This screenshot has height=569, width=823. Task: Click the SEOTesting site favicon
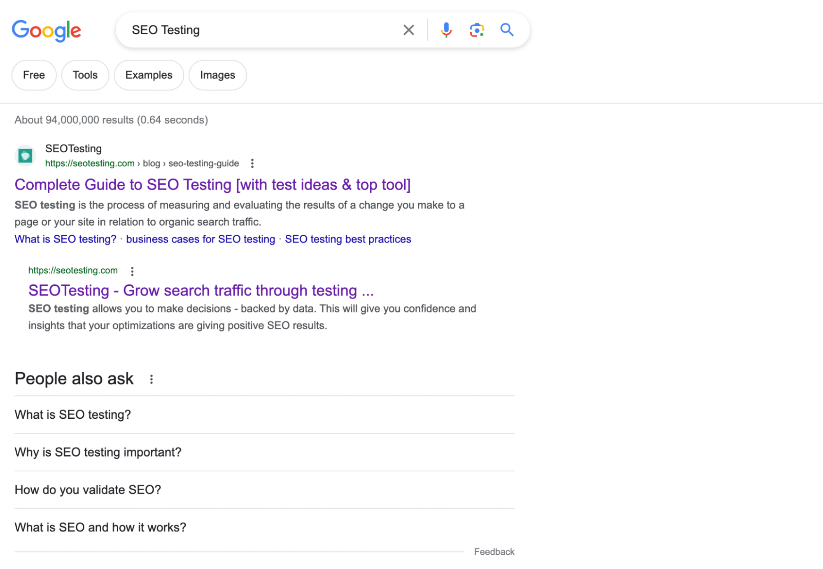tap(25, 155)
